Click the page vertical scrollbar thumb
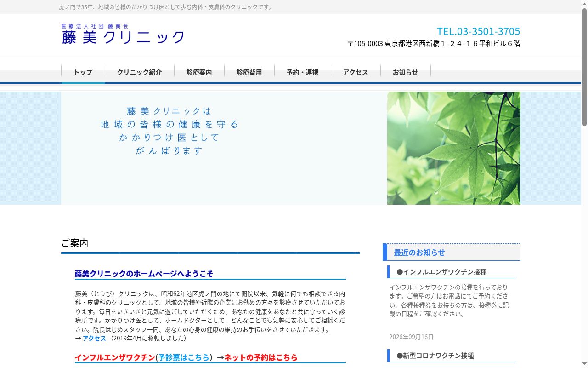Viewport: 588px width, 368px height. tap(584, 67)
